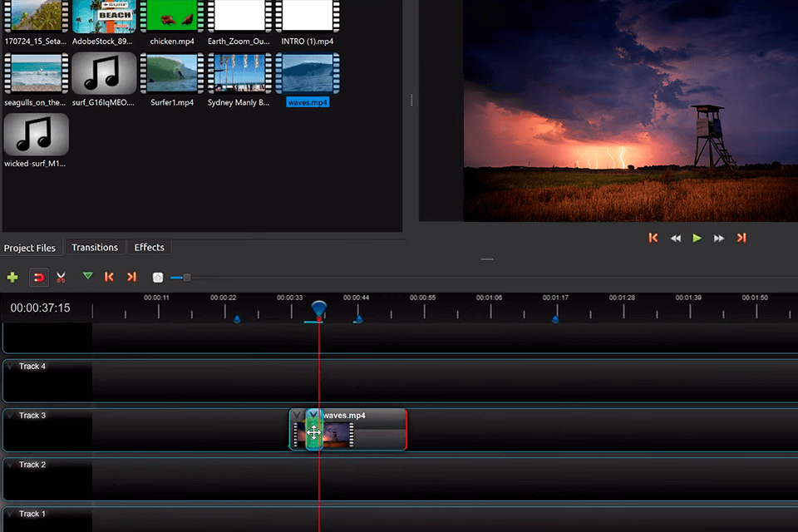Toggle the red magnet snapping tool

39,278
